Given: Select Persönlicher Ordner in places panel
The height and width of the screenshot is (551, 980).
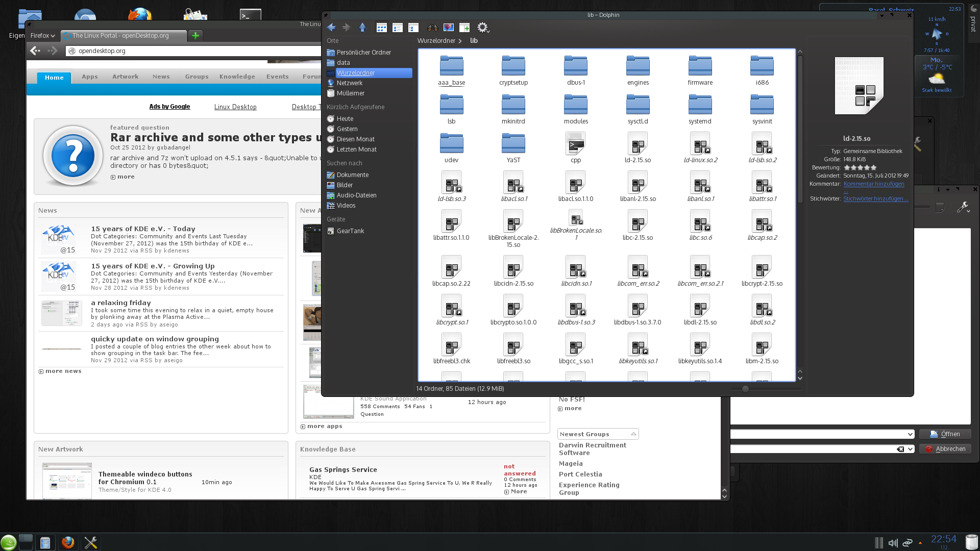Looking at the screenshot, I should pos(363,53).
